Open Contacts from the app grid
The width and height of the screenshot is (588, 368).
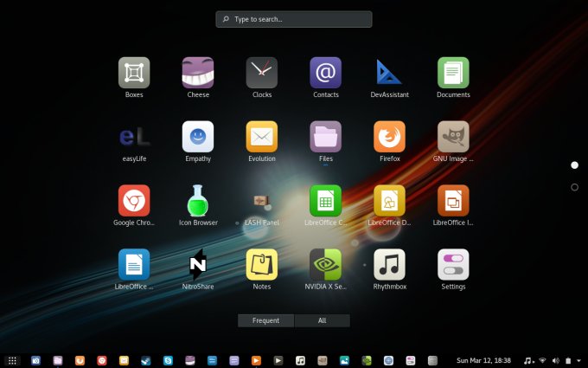pos(325,73)
